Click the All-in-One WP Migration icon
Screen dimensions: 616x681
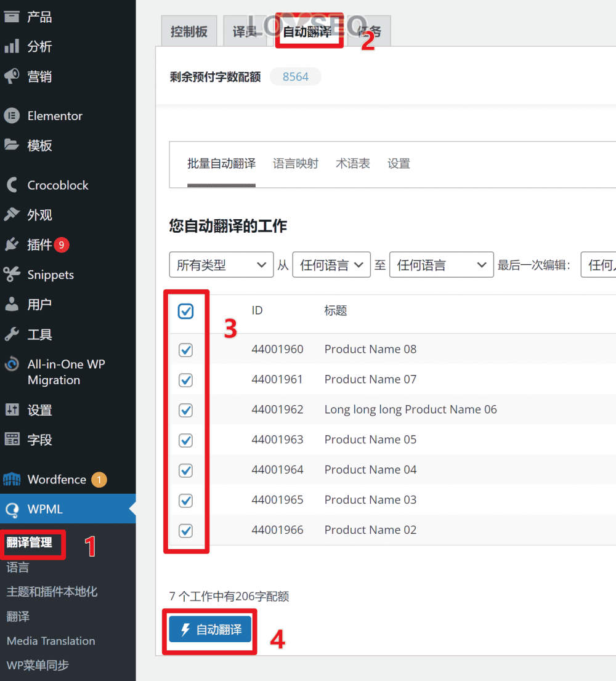click(12, 364)
